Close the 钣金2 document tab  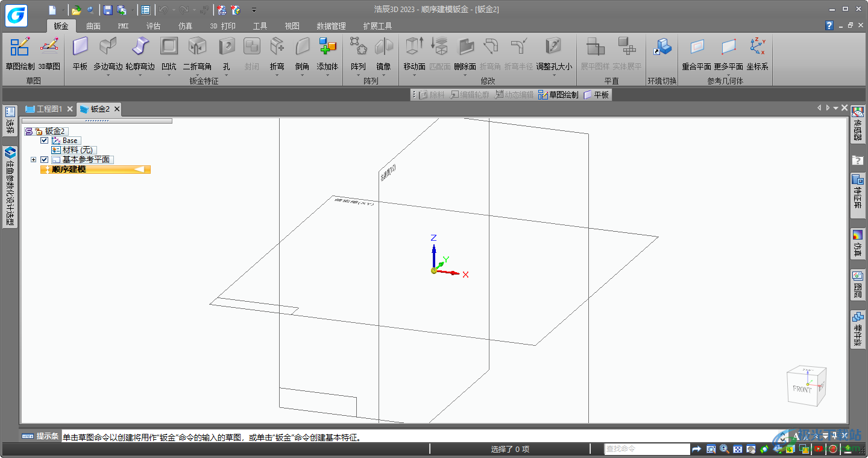[117, 109]
